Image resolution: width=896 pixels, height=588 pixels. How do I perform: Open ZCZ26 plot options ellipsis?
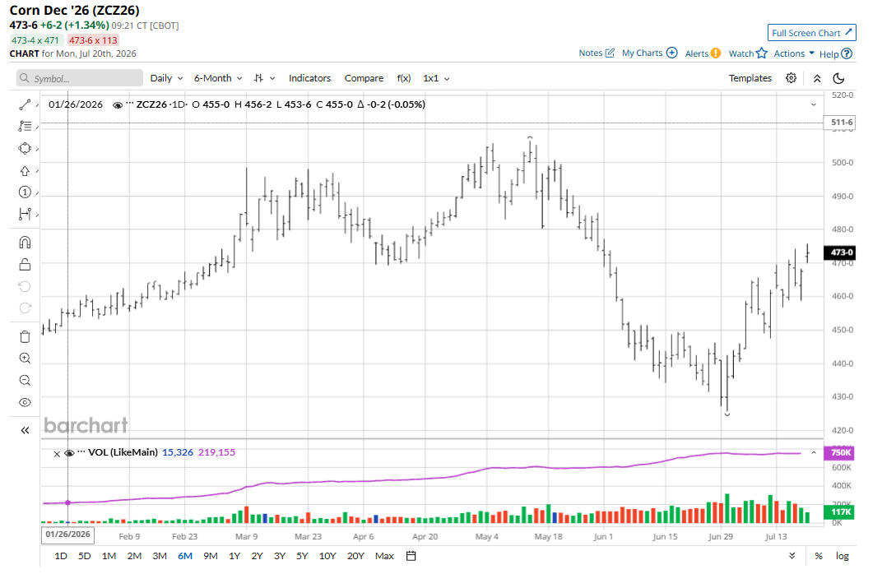[130, 104]
